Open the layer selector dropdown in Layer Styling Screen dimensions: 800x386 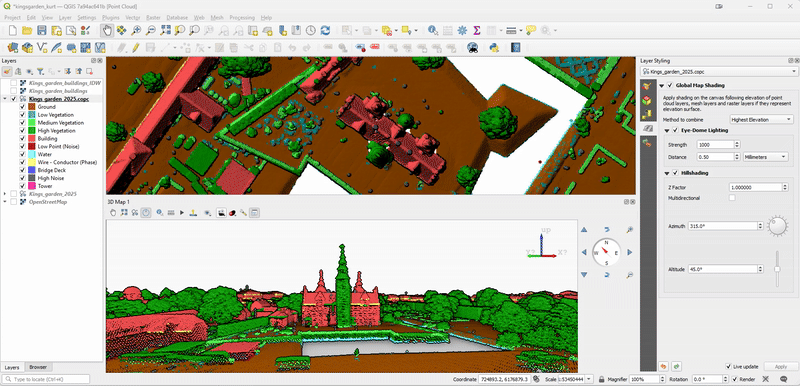pos(719,71)
